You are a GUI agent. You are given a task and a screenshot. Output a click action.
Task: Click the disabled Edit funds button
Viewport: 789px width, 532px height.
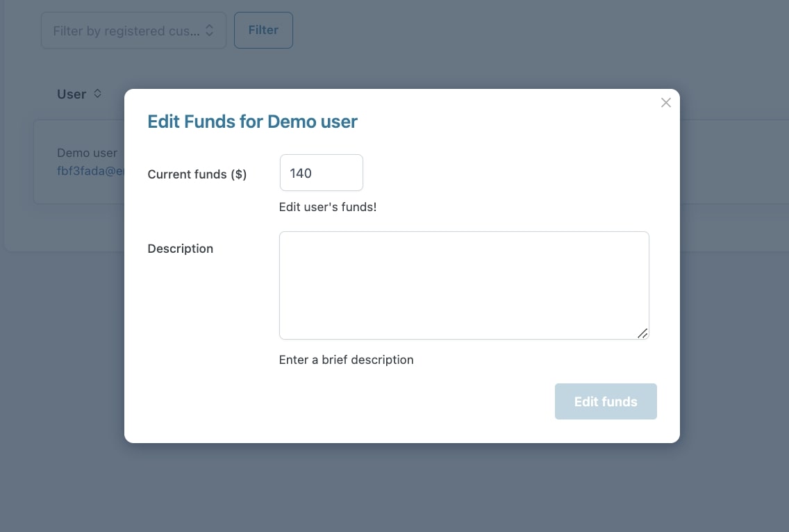point(606,401)
